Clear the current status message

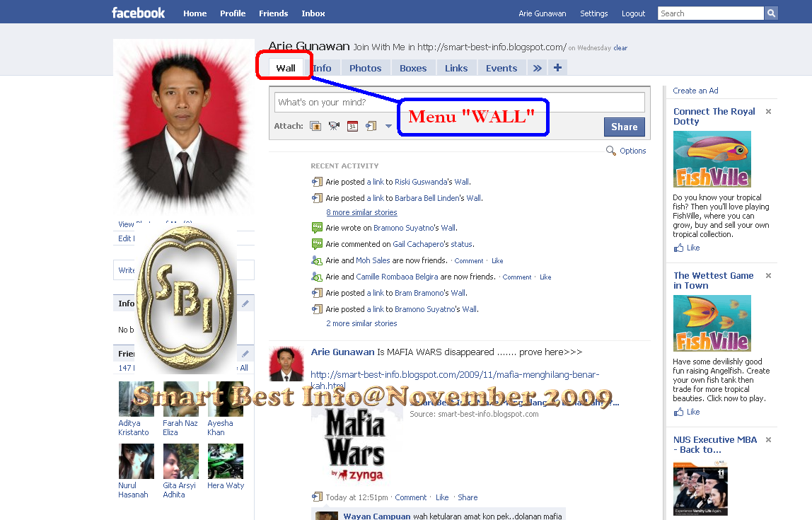pos(620,47)
